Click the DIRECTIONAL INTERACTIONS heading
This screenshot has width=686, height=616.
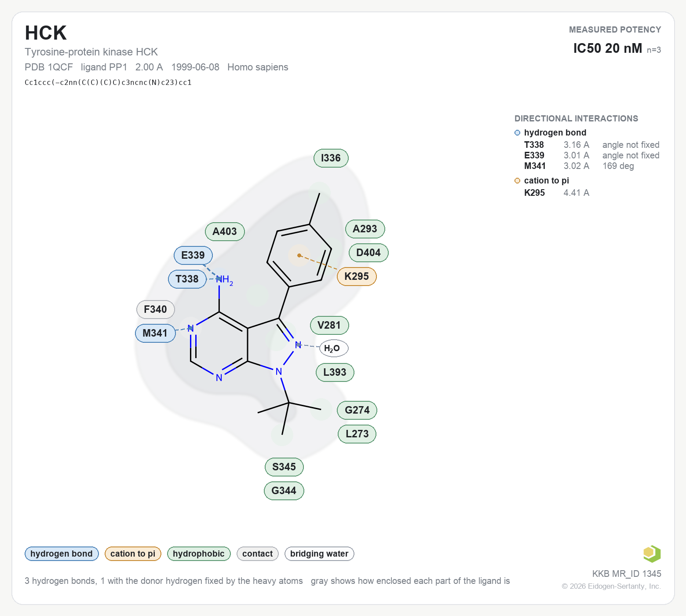(576, 118)
